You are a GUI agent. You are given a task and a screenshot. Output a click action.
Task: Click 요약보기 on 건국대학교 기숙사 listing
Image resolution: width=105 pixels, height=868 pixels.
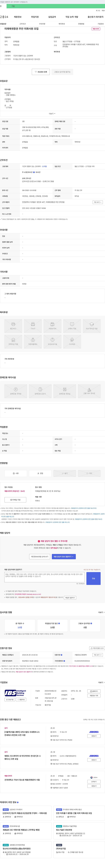pyautogui.click(x=94, y=782)
